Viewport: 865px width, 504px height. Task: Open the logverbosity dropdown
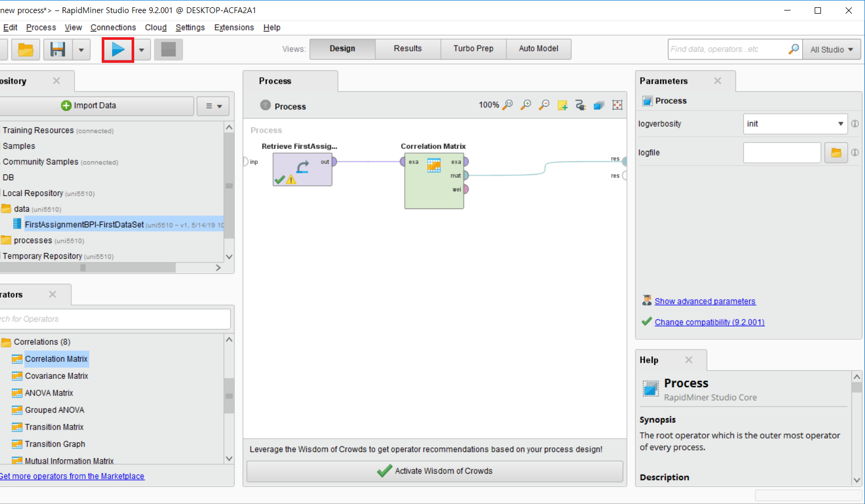pyautogui.click(x=795, y=124)
